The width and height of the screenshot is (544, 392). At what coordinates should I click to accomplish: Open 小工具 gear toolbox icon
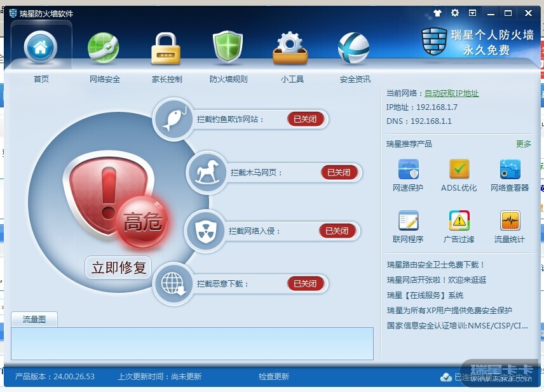coord(290,48)
